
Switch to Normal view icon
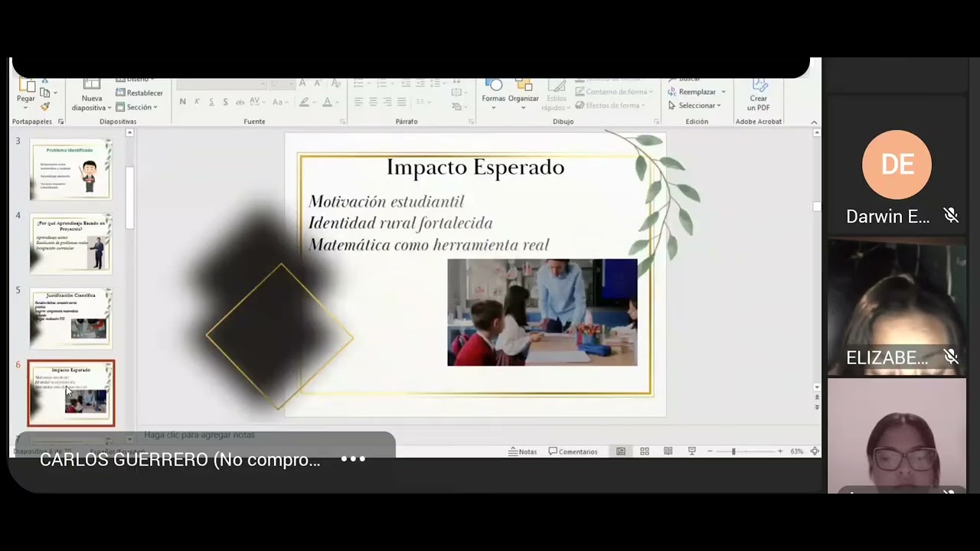click(621, 452)
